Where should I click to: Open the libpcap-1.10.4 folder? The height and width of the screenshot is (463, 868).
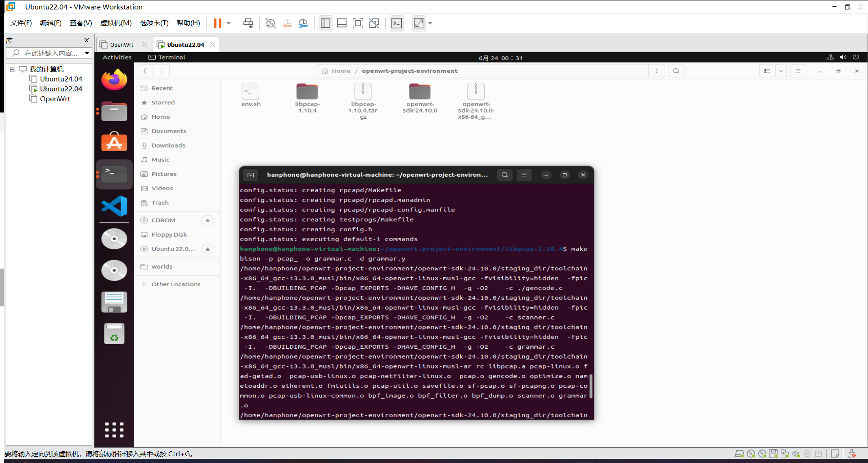pos(307,98)
